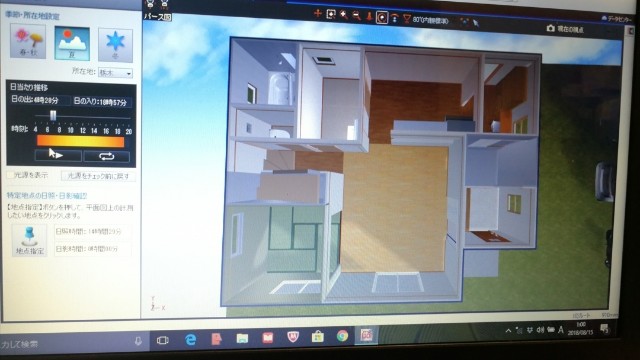Click the look-around head rotation icon
The width and height of the screenshot is (640, 360).
[395, 18]
